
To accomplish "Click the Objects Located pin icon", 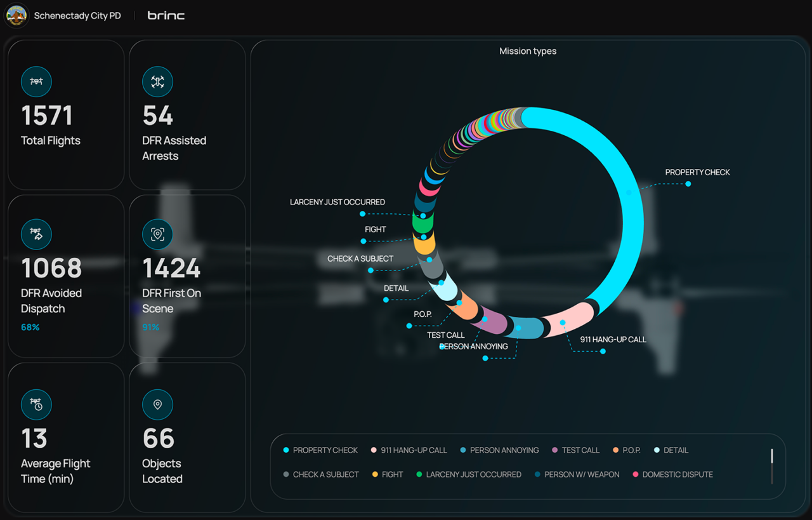I will pos(157,404).
